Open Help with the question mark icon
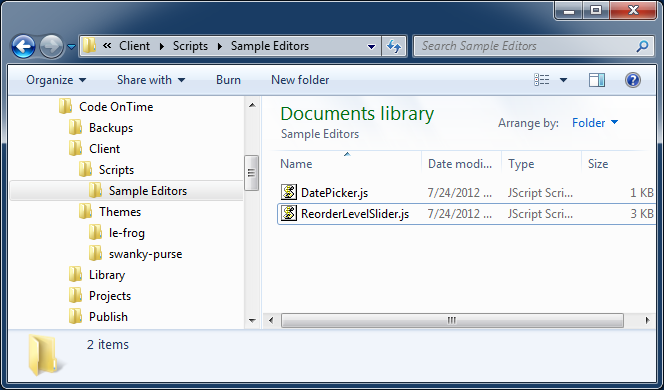The image size is (664, 390). pos(633,80)
